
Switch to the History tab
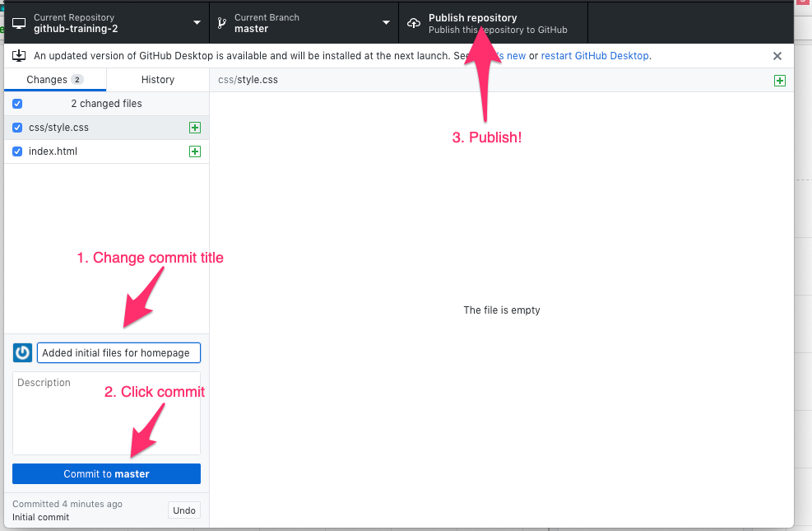[158, 79]
